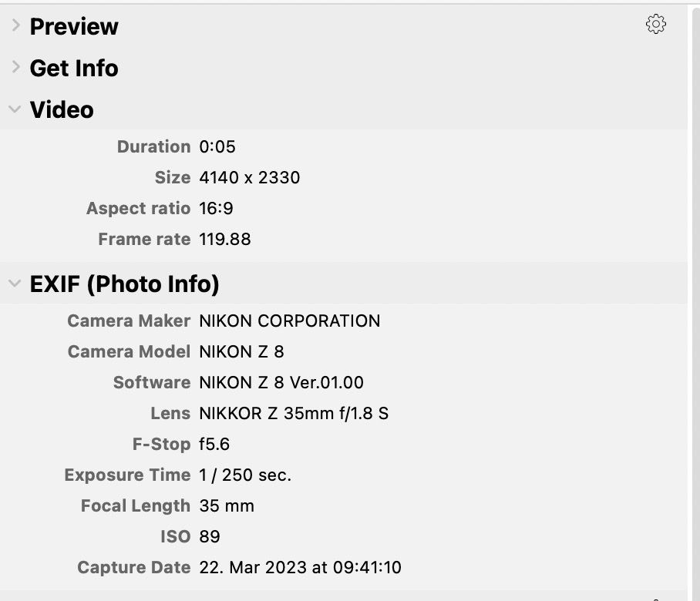Image resolution: width=700 pixels, height=601 pixels.
Task: Click the Exposure Time 1/250 sec value
Action: [245, 475]
